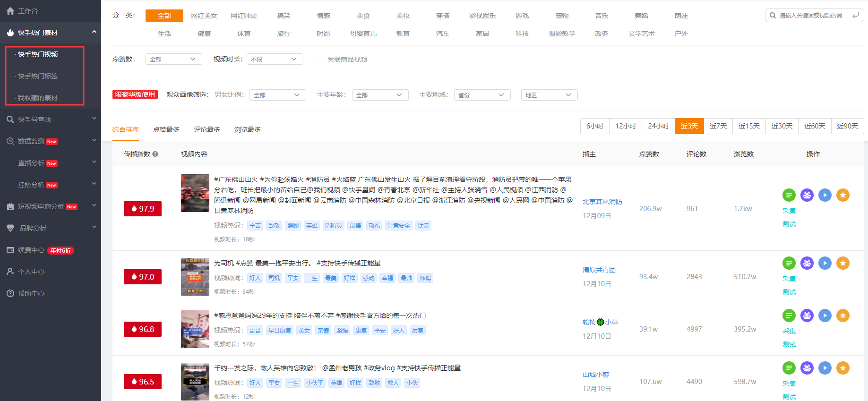Select the 近90天 time range
Image resolution: width=868 pixels, height=401 pixels.
click(x=847, y=126)
